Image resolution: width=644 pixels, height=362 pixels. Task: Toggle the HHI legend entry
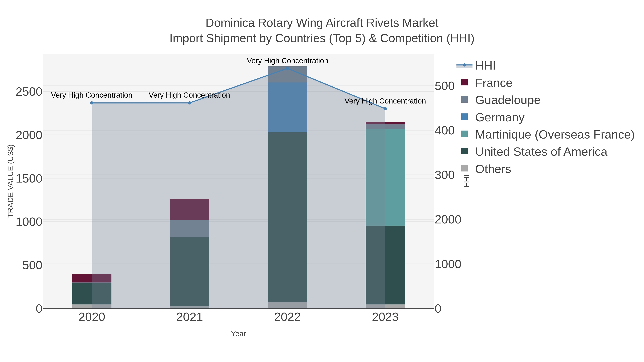[x=476, y=65]
